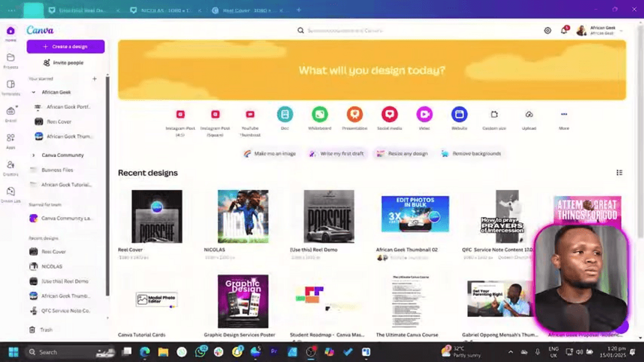This screenshot has width=644, height=362.
Task: Open the Dream Lab sidebar icon
Action: 10,193
